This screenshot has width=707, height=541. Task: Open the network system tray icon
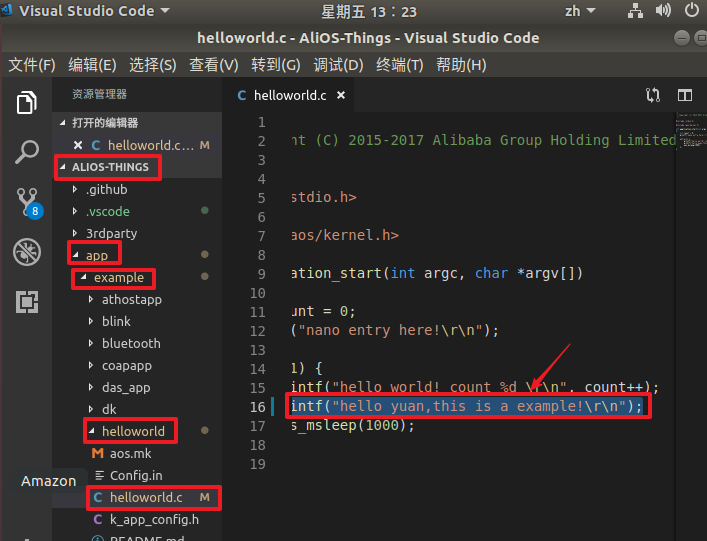tap(635, 10)
